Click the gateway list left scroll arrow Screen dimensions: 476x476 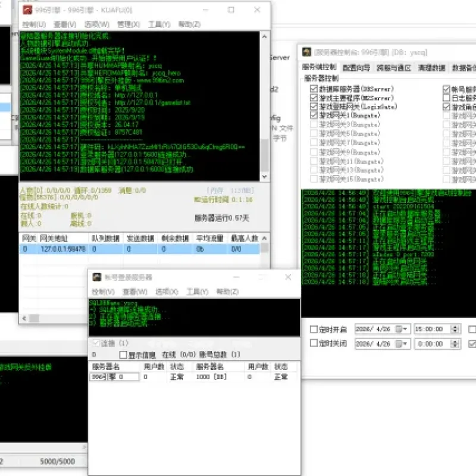click(24, 318)
